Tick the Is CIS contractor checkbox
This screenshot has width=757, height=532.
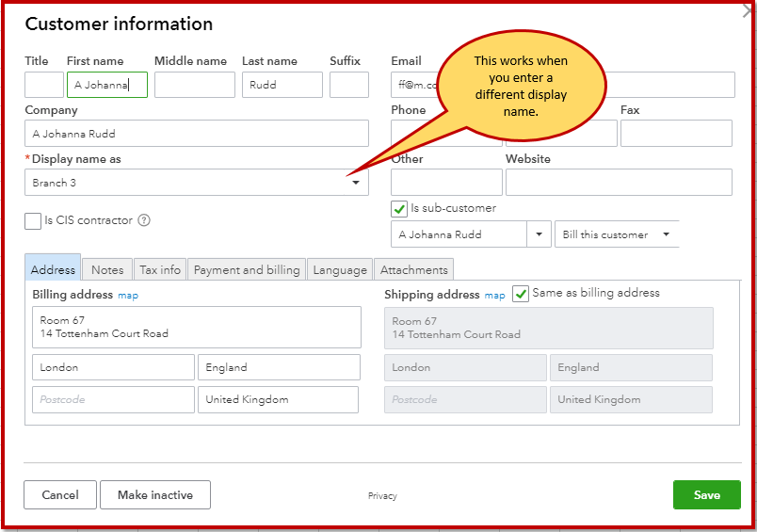(33, 221)
